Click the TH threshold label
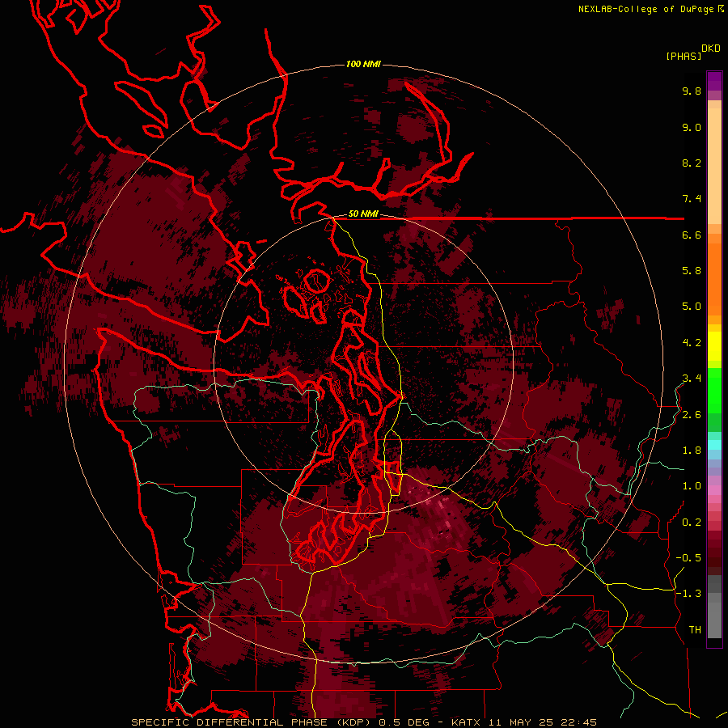 (x=695, y=630)
